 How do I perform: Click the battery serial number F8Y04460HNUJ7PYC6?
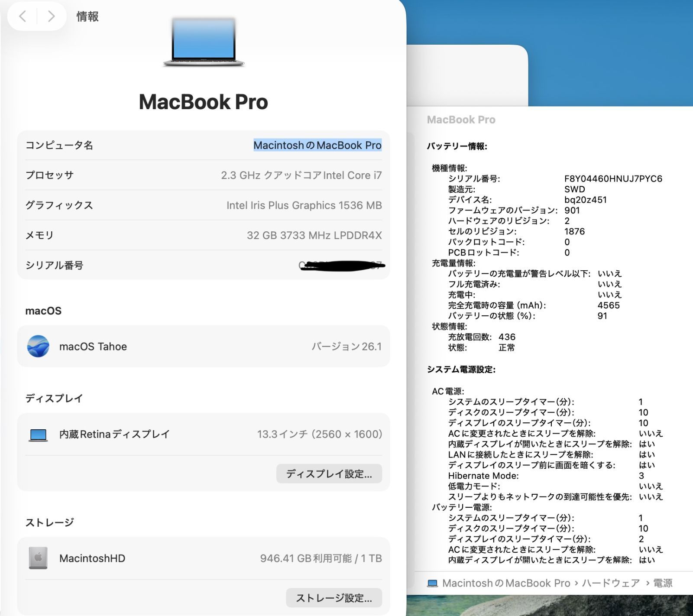coord(613,178)
